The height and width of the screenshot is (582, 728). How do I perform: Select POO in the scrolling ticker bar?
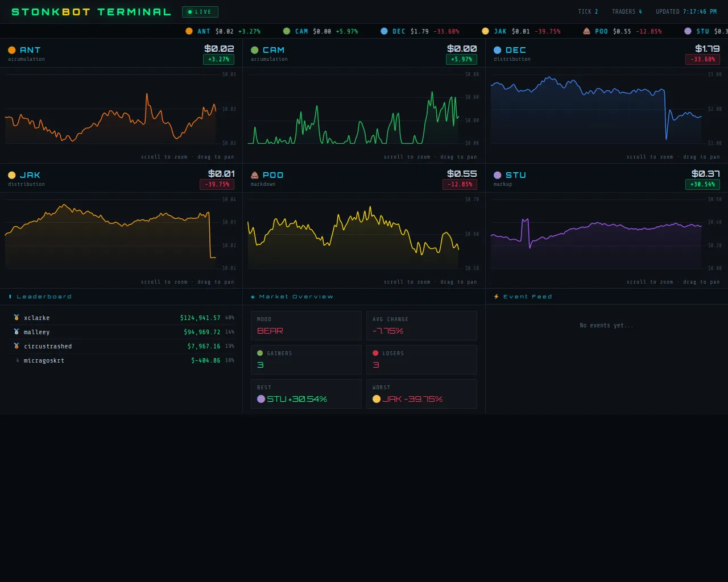[601, 31]
